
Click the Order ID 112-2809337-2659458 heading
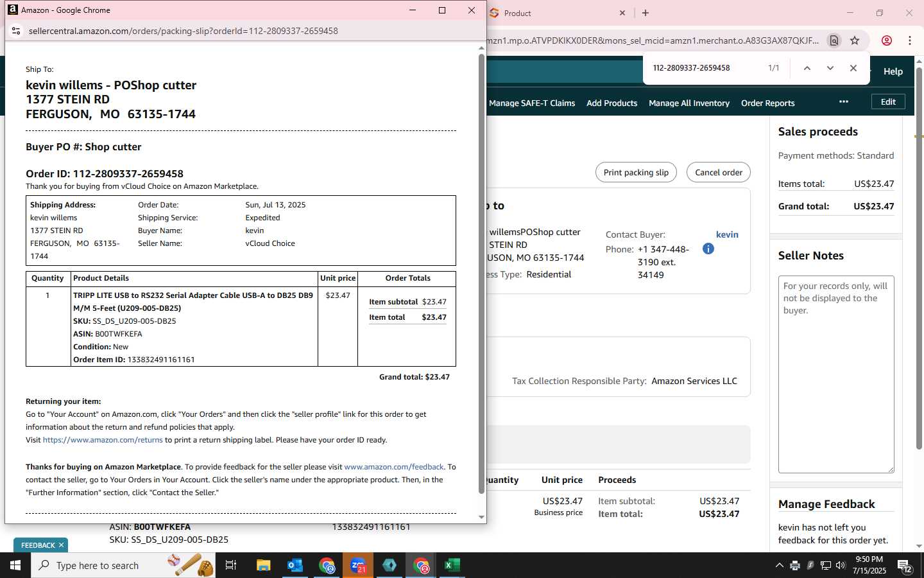(105, 173)
